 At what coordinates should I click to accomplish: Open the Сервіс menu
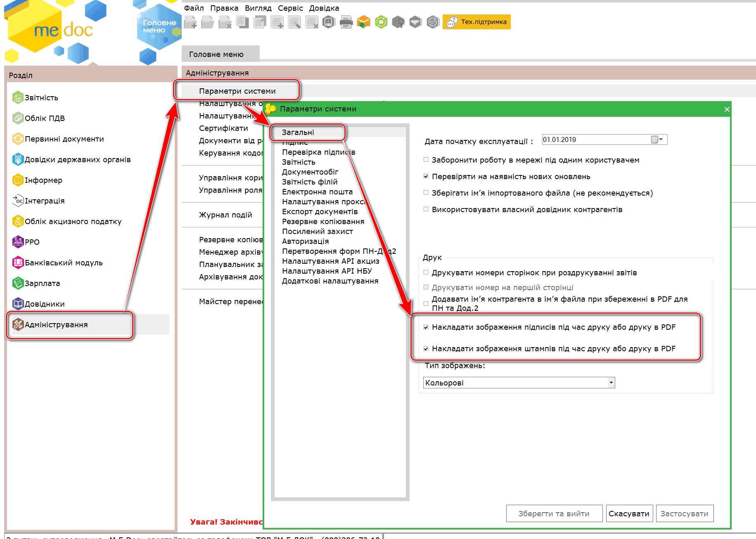point(290,8)
